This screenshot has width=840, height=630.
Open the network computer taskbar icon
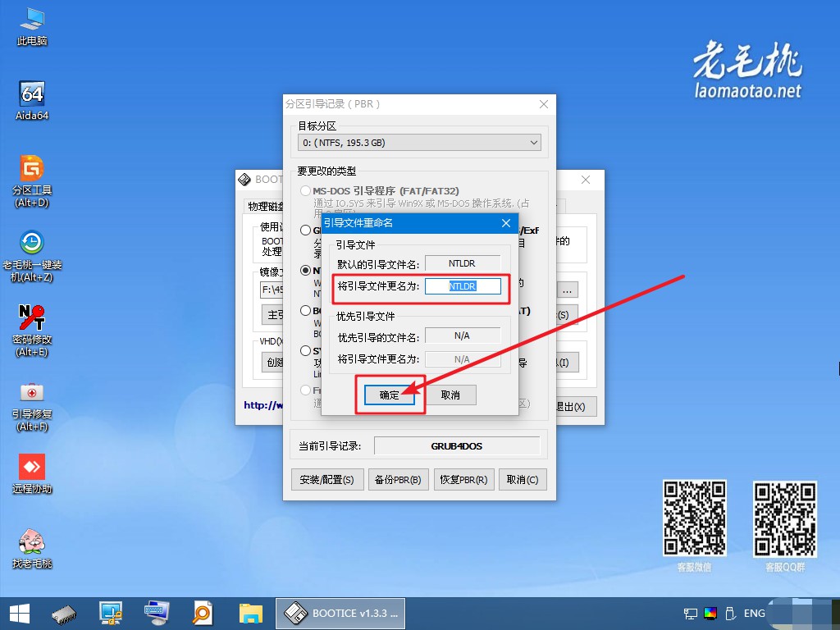click(x=111, y=614)
